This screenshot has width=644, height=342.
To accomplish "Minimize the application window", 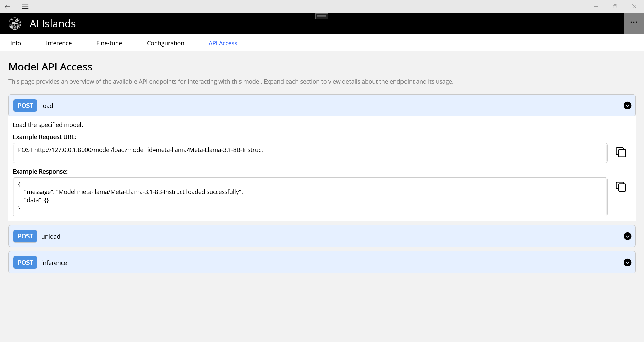I will [596, 7].
